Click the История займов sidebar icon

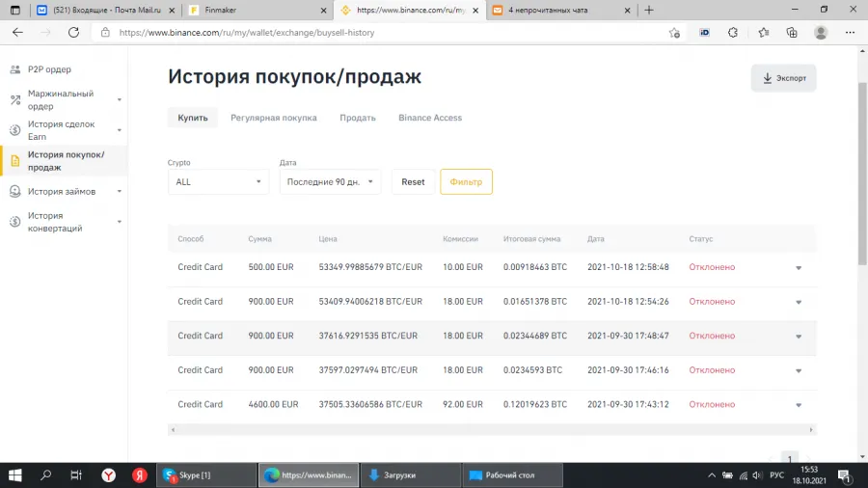pos(14,191)
